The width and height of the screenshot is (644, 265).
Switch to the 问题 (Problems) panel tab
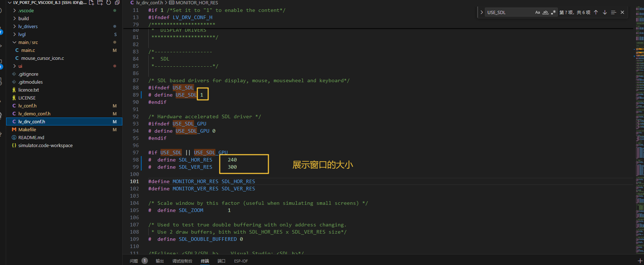coord(134,261)
